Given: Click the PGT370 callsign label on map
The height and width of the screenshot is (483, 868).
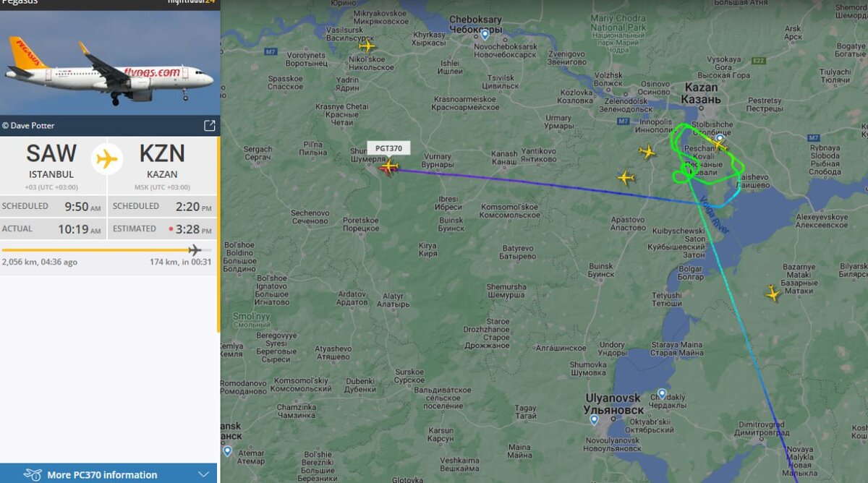Looking at the screenshot, I should pos(389,148).
